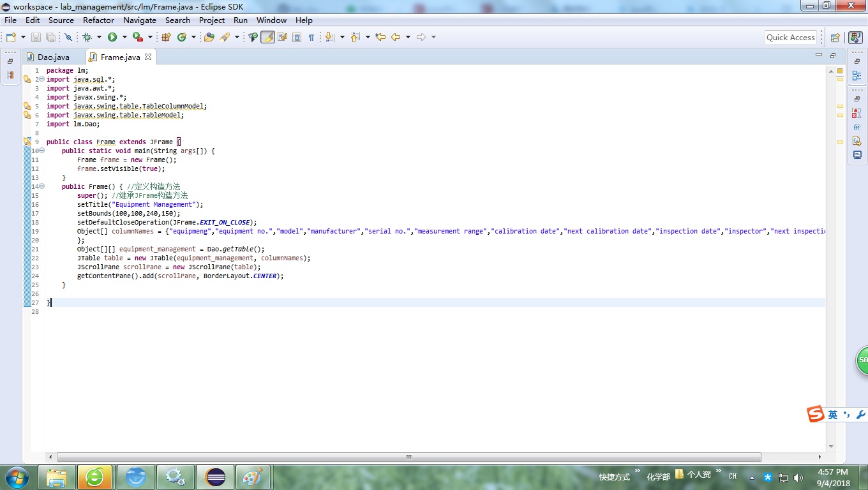The width and height of the screenshot is (868, 490).
Task: Click the Paint icon in taskbar
Action: point(253,477)
